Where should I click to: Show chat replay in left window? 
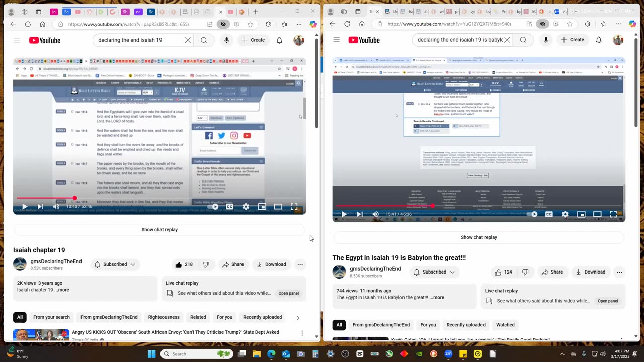[159, 230]
